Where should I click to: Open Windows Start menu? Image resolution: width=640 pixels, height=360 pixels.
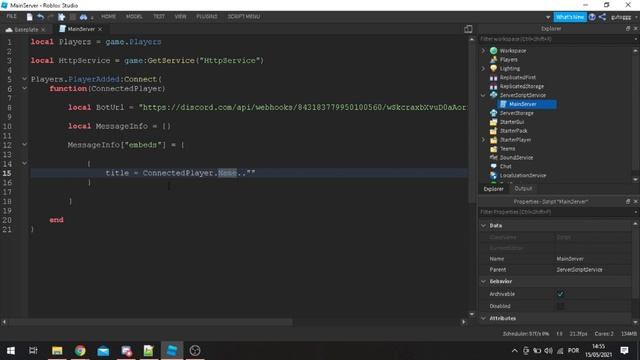coord(11,351)
